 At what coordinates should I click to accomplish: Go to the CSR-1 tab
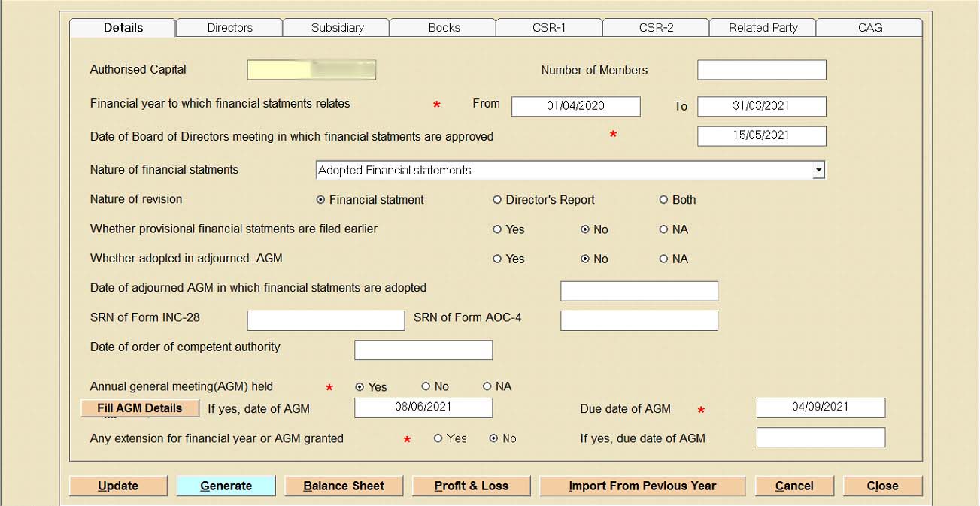(x=549, y=28)
